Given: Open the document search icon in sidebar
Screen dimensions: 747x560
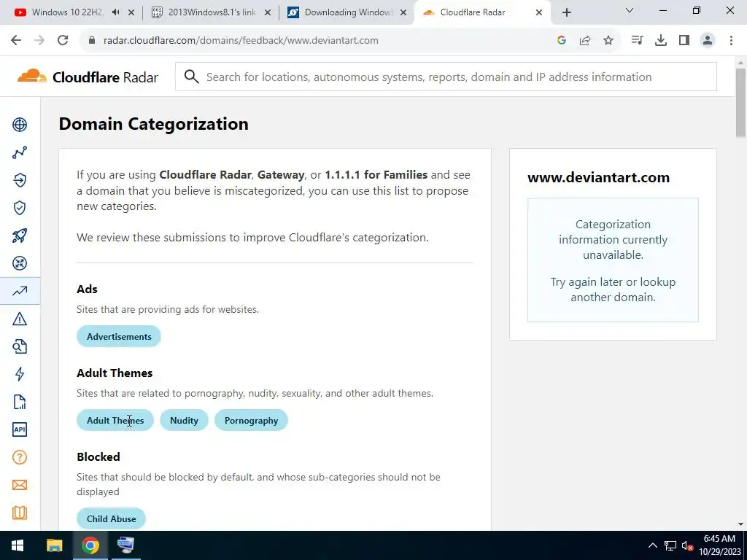Looking at the screenshot, I should 20,346.
